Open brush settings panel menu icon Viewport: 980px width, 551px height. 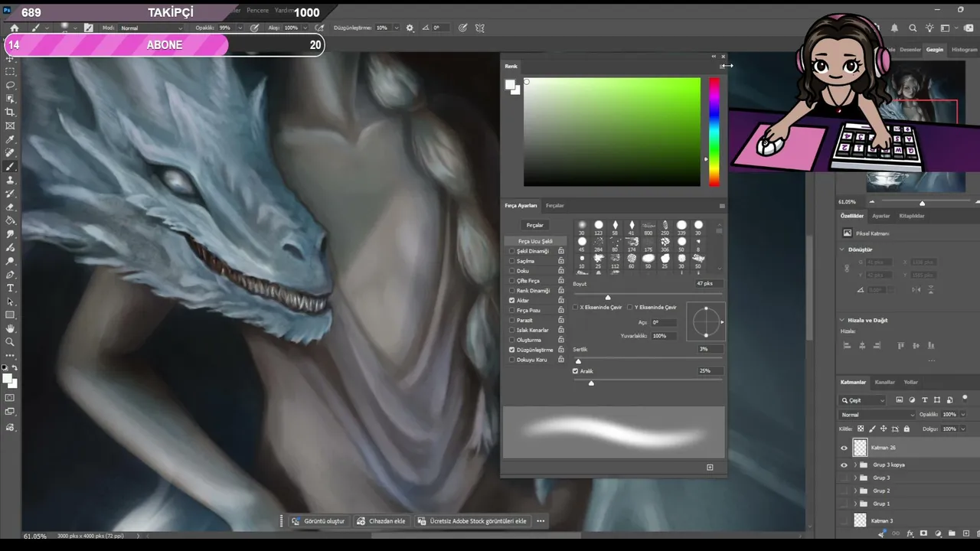[722, 206]
